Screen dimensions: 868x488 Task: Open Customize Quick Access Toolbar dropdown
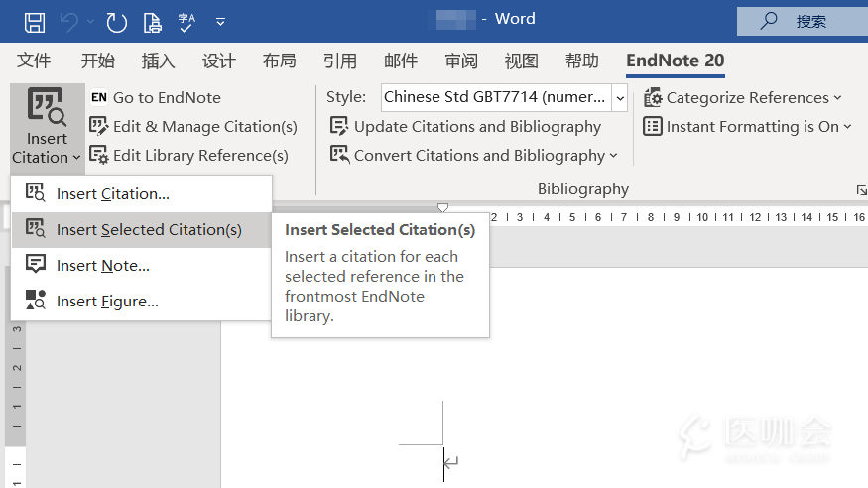click(220, 22)
